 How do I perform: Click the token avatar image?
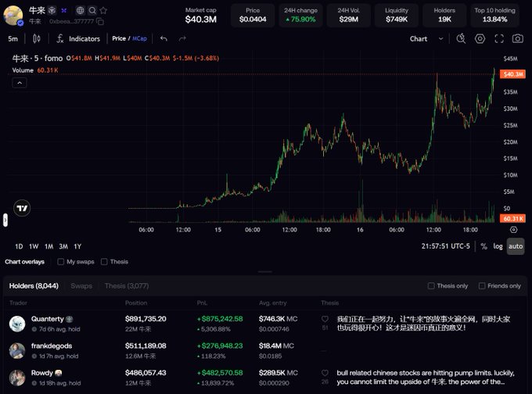(13, 16)
